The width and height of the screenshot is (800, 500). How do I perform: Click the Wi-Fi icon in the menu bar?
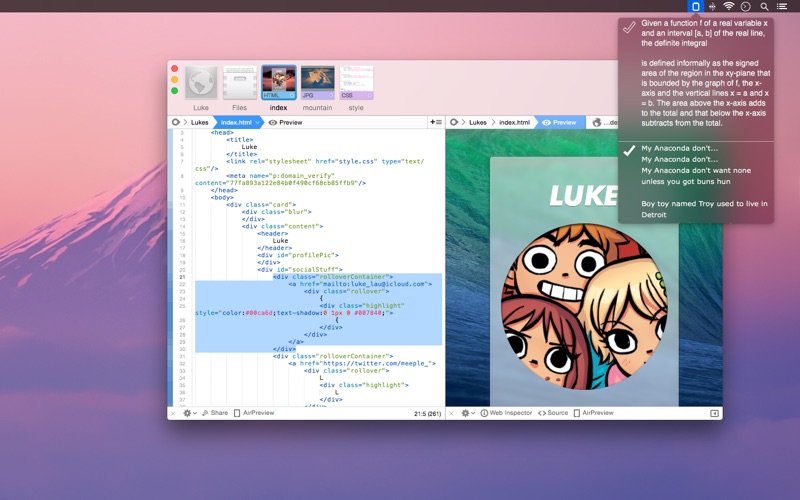(729, 6)
